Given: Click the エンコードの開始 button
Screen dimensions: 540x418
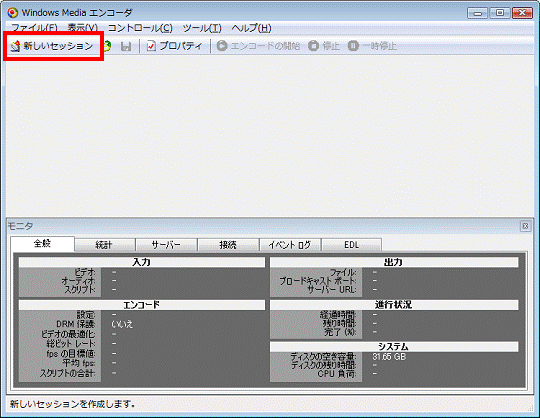Looking at the screenshot, I should [x=258, y=46].
